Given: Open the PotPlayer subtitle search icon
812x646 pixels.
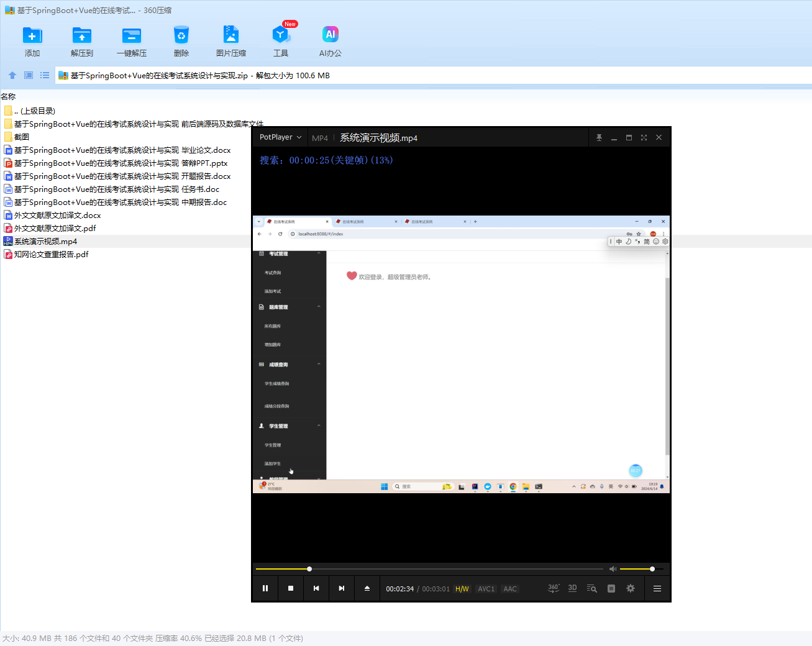Looking at the screenshot, I should 592,588.
